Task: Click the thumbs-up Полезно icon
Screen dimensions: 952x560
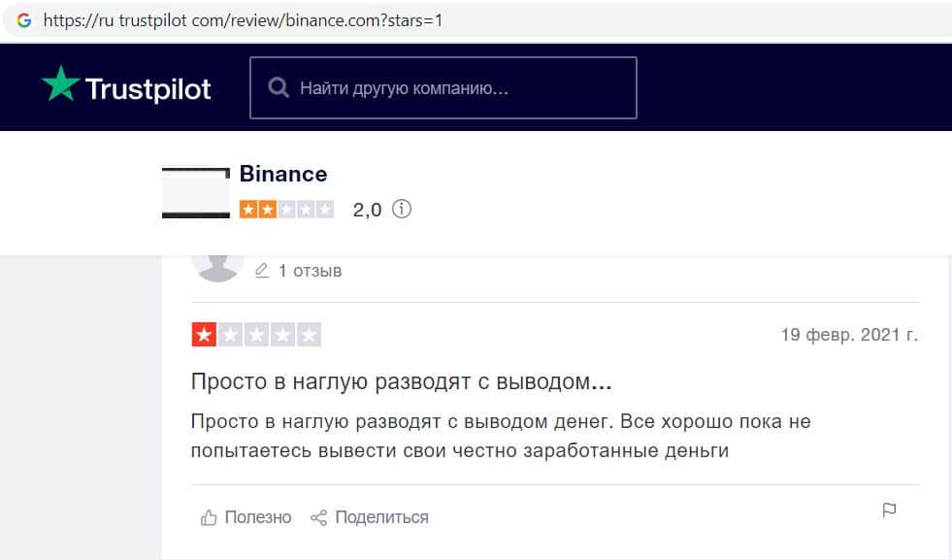Action: point(209,517)
